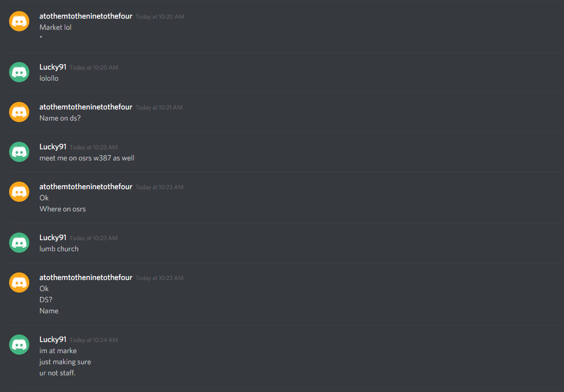The image size is (564, 392).
Task: Click atothemtotheninetothefour name above "Name on ds?"
Action: pos(86,107)
